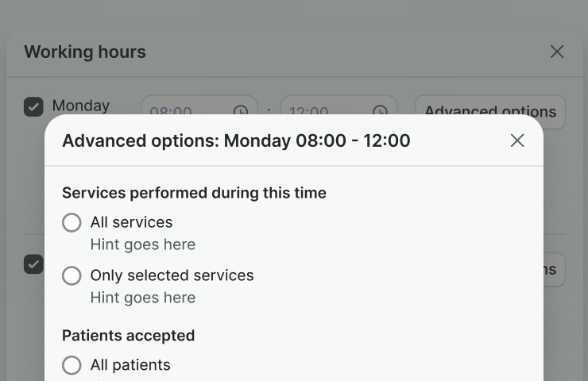Click the Monday 08:00 start time field
Viewport: 588px width, 381px height.
(x=183, y=107)
